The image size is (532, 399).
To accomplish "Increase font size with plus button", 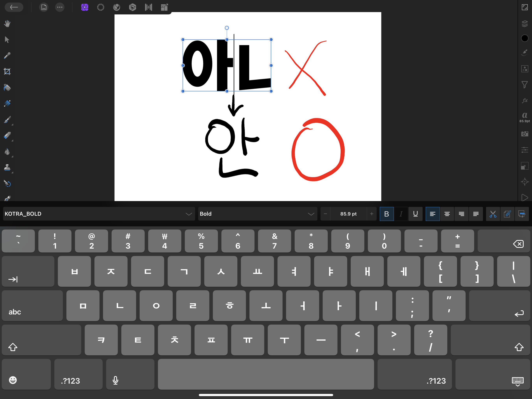I will click(x=372, y=214).
